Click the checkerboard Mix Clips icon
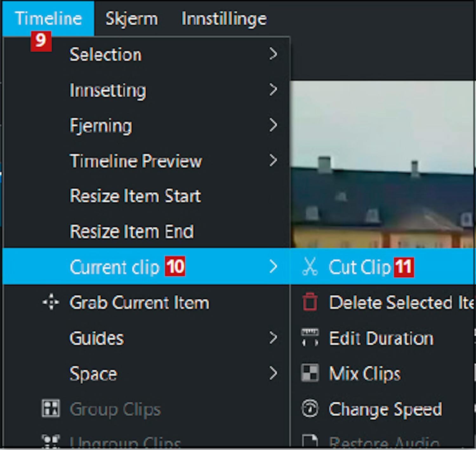 pyautogui.click(x=310, y=373)
